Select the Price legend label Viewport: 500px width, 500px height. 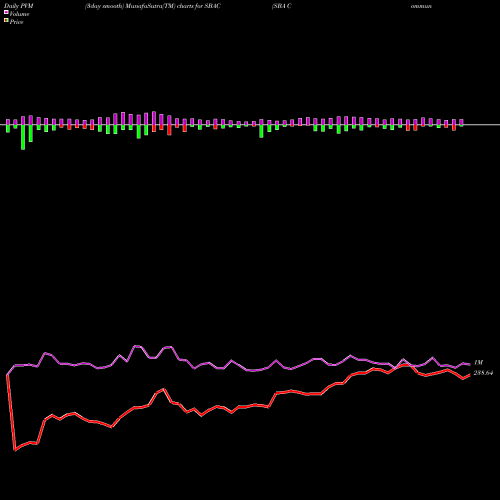pyautogui.click(x=16, y=22)
